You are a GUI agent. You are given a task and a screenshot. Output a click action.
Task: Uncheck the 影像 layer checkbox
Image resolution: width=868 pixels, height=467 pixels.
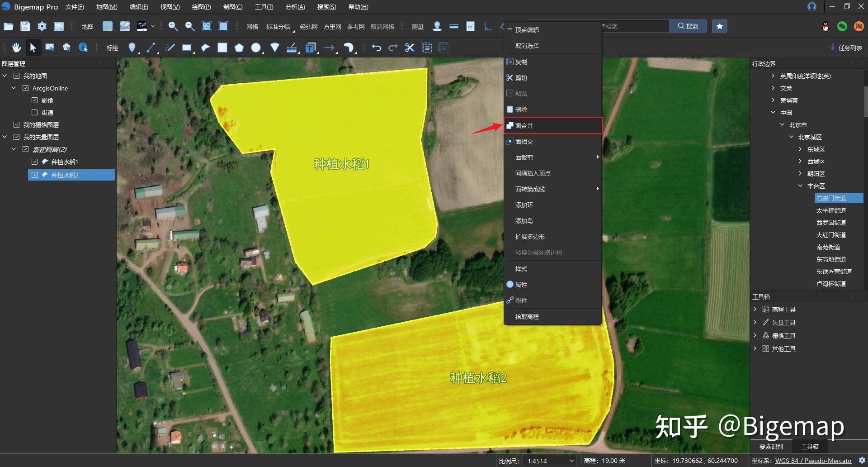point(34,100)
